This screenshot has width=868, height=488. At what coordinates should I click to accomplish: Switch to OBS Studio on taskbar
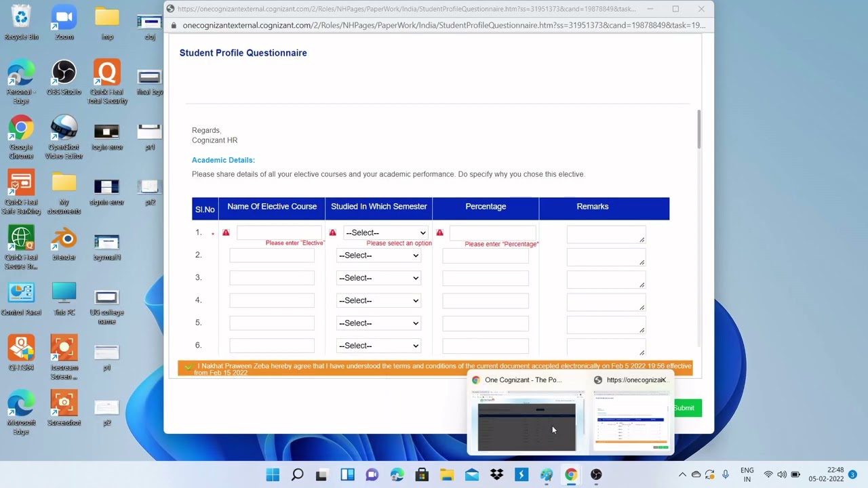point(596,474)
